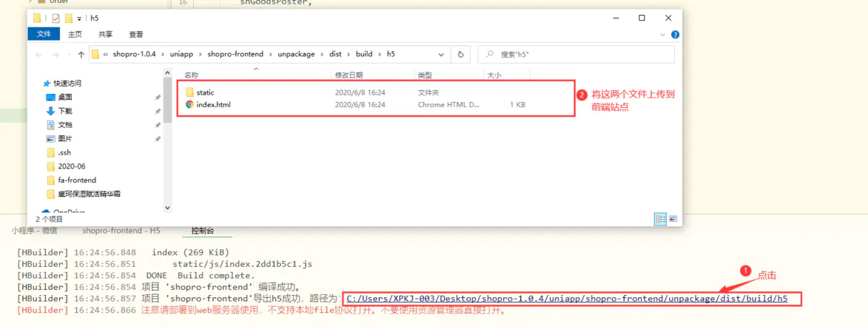
Task: Click index.html type cell Chrome HTML D...
Action: click(x=448, y=105)
